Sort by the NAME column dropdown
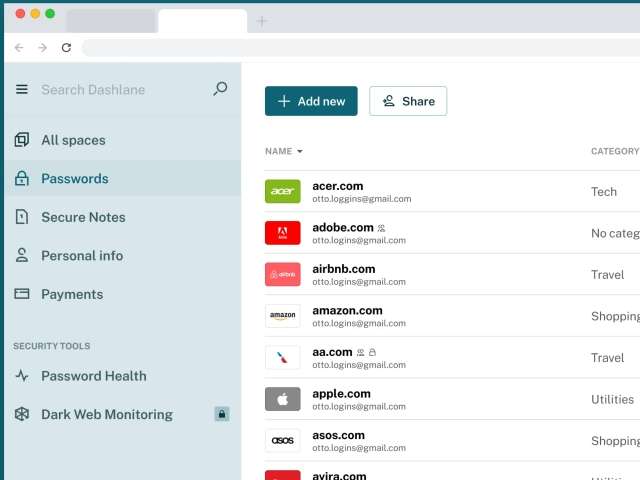This screenshot has height=480, width=640. (284, 151)
